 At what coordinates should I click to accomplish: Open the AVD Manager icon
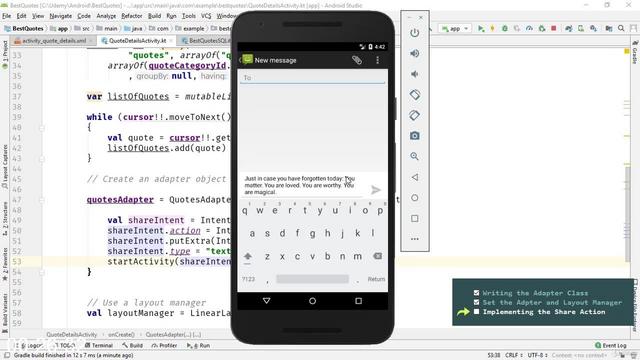580,28
